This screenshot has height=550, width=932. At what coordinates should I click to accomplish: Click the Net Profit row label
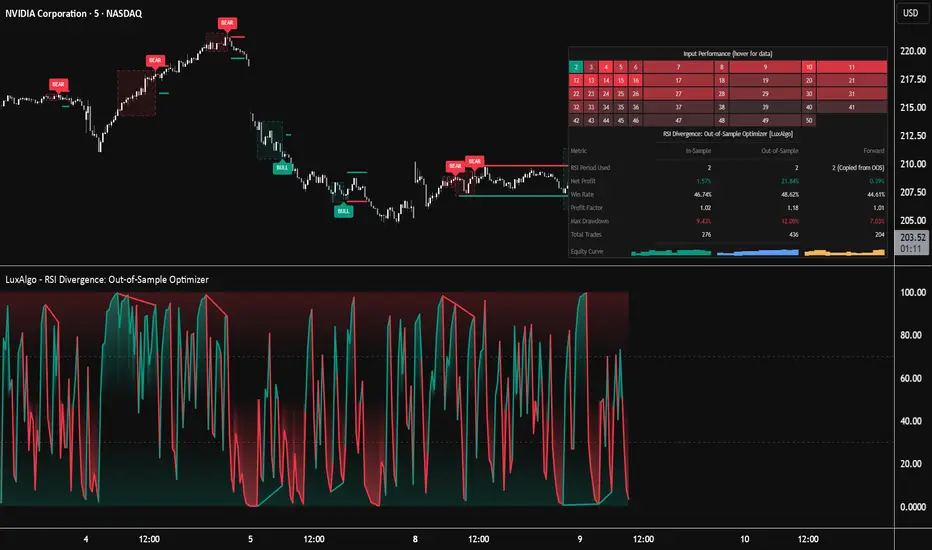(x=583, y=181)
